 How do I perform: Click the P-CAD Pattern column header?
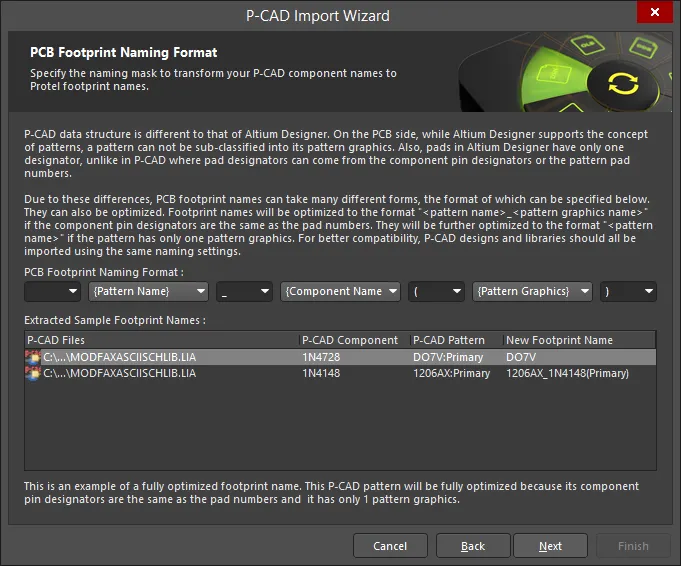tap(456, 340)
